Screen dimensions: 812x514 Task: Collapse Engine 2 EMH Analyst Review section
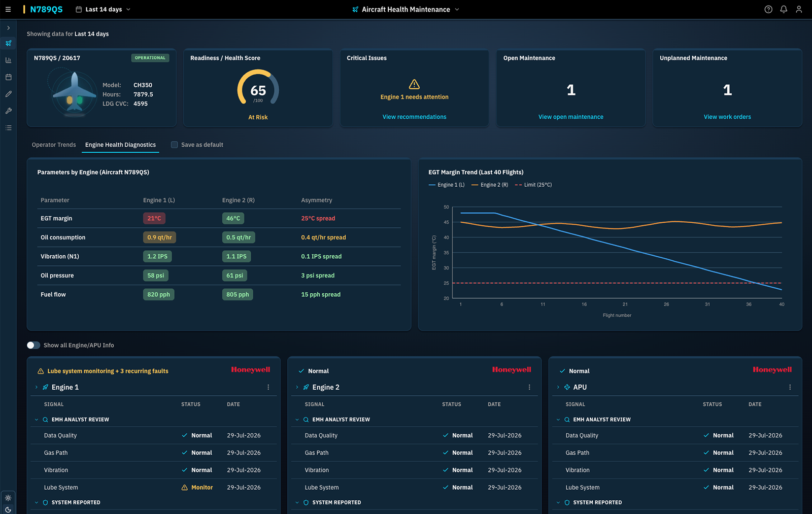(297, 420)
